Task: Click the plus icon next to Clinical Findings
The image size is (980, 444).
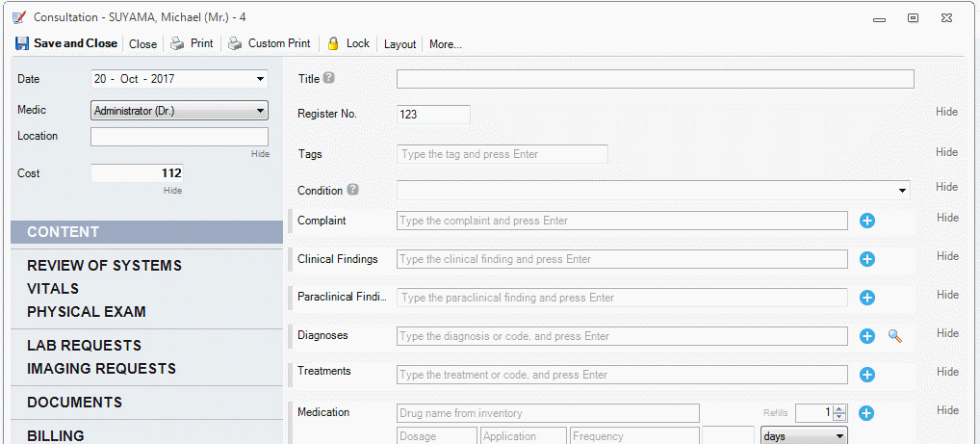Action: (866, 259)
